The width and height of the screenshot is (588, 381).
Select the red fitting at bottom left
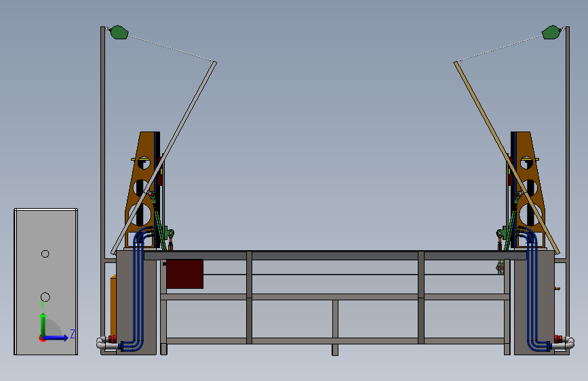tap(112, 339)
